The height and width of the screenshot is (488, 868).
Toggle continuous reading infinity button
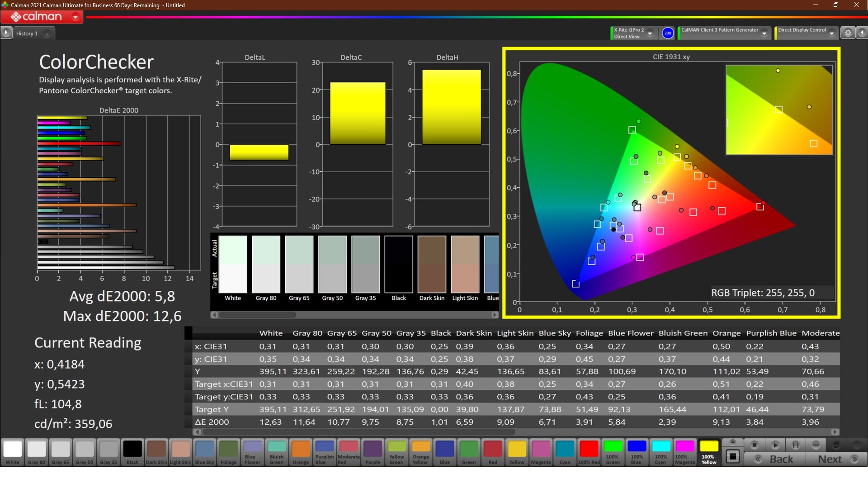(x=816, y=445)
